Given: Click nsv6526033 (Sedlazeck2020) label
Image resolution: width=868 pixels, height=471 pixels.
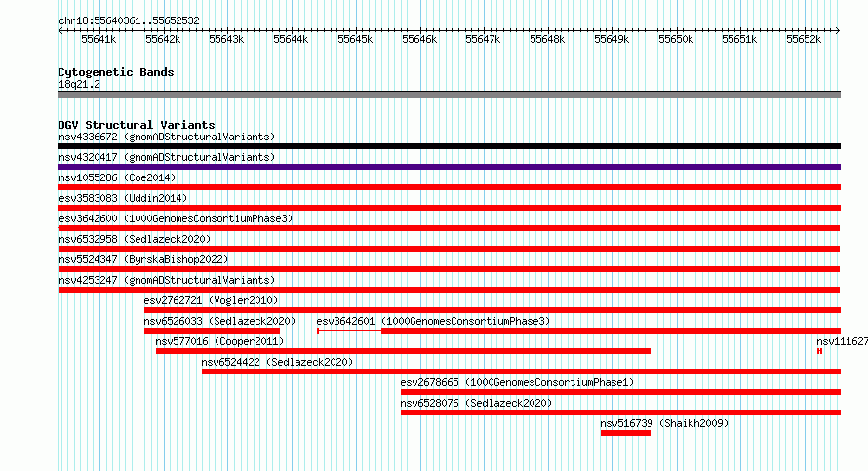Looking at the screenshot, I should click(x=219, y=321).
